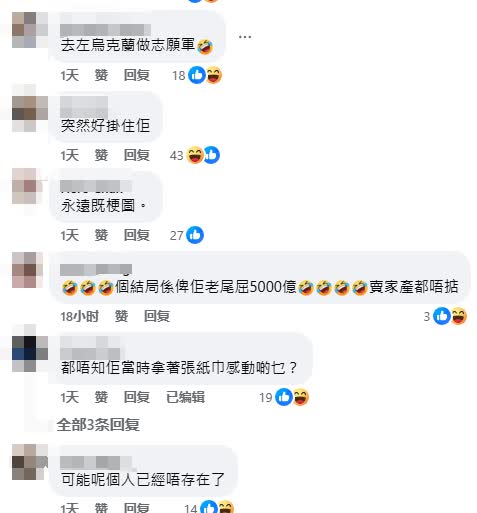Click the haha reaction icon next to 18
Image resolution: width=477 pixels, height=513 pixels.
214,75
